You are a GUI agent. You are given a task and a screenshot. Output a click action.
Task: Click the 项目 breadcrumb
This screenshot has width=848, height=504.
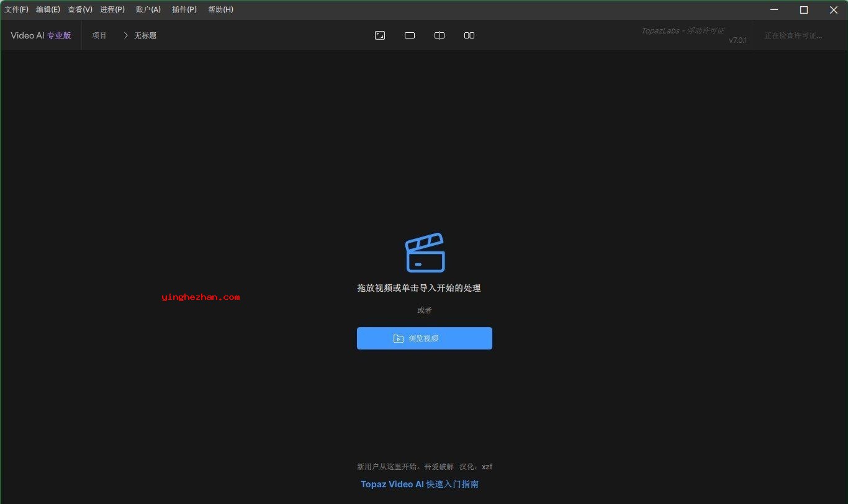click(x=99, y=35)
